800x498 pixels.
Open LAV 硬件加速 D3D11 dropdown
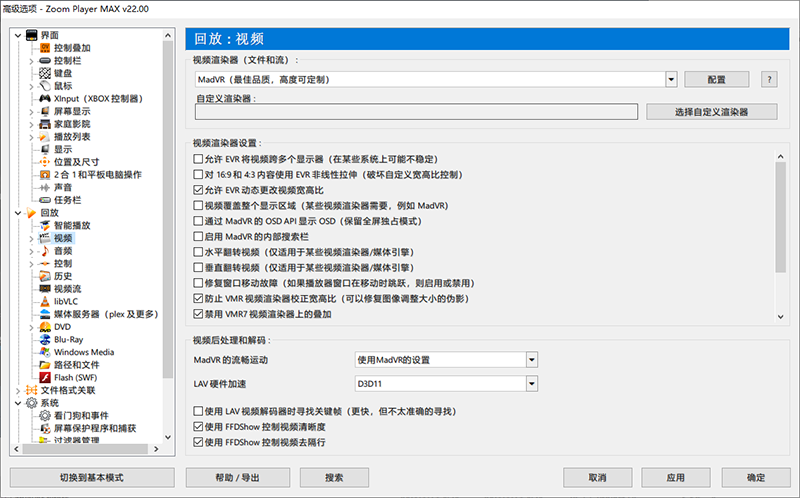tap(532, 383)
